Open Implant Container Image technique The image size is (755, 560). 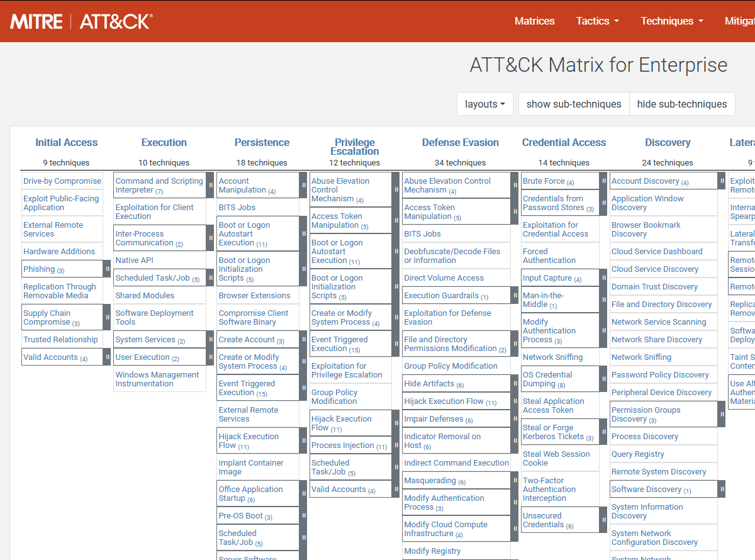coord(251,467)
